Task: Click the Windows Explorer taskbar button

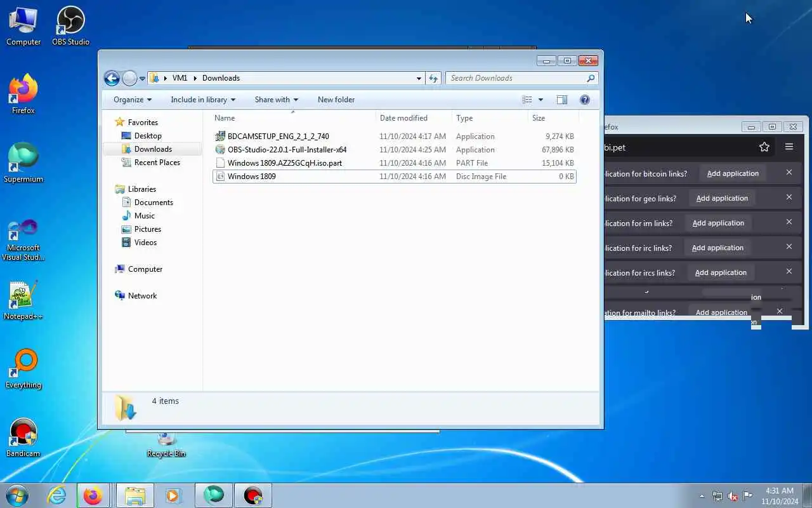Action: [134, 495]
